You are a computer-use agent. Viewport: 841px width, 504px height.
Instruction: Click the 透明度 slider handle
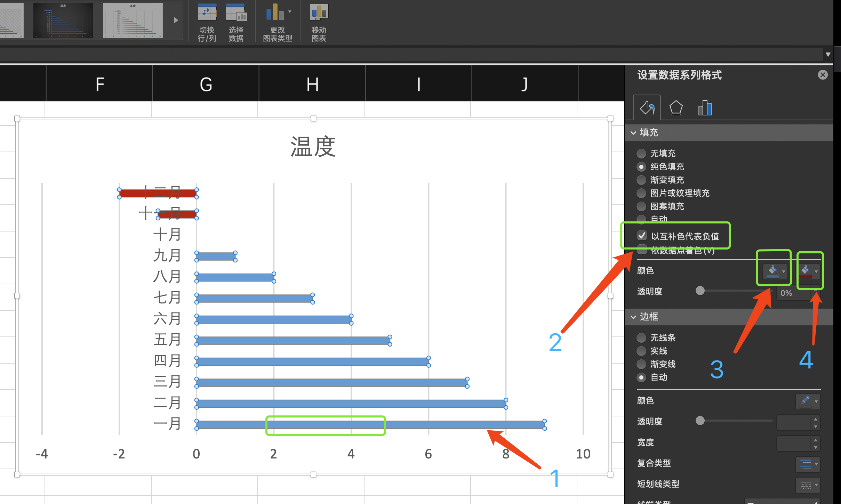coord(700,291)
